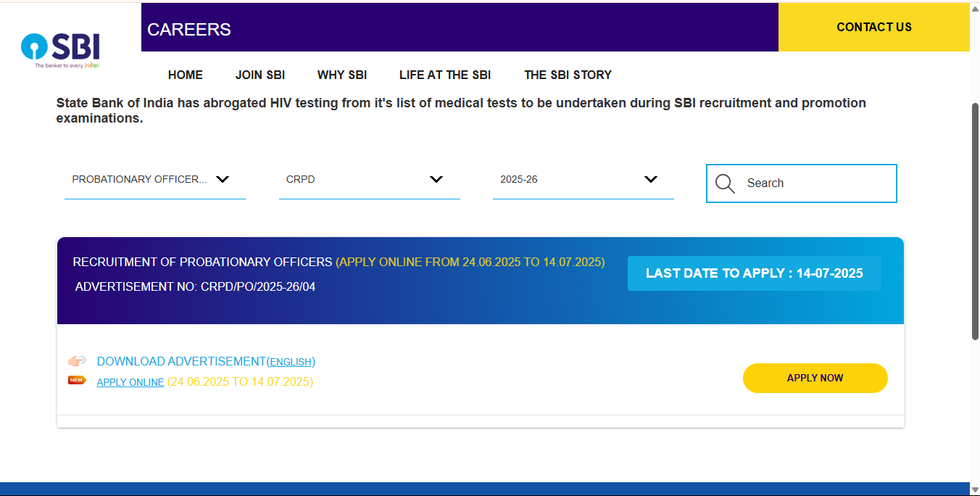Click Last Date to Apply 14-07-2025 button
Viewport: 980px width, 496px height.
(x=755, y=273)
